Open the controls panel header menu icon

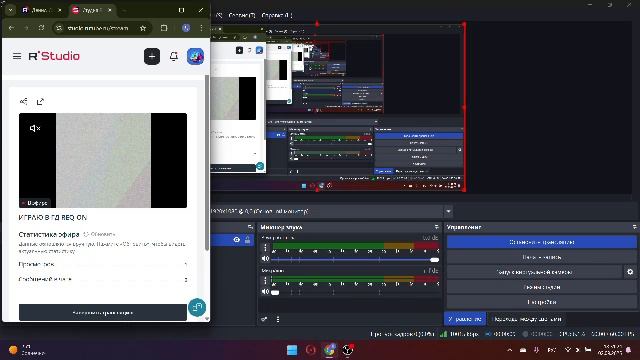(x=634, y=227)
